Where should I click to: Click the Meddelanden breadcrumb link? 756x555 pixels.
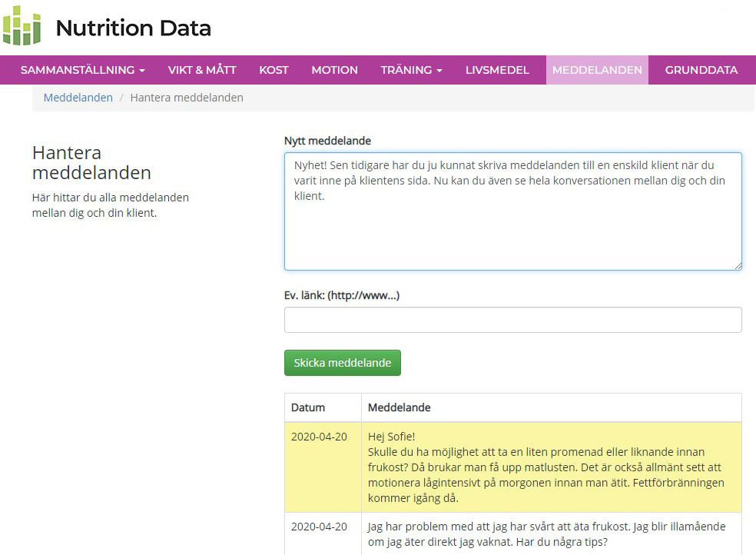[78, 98]
